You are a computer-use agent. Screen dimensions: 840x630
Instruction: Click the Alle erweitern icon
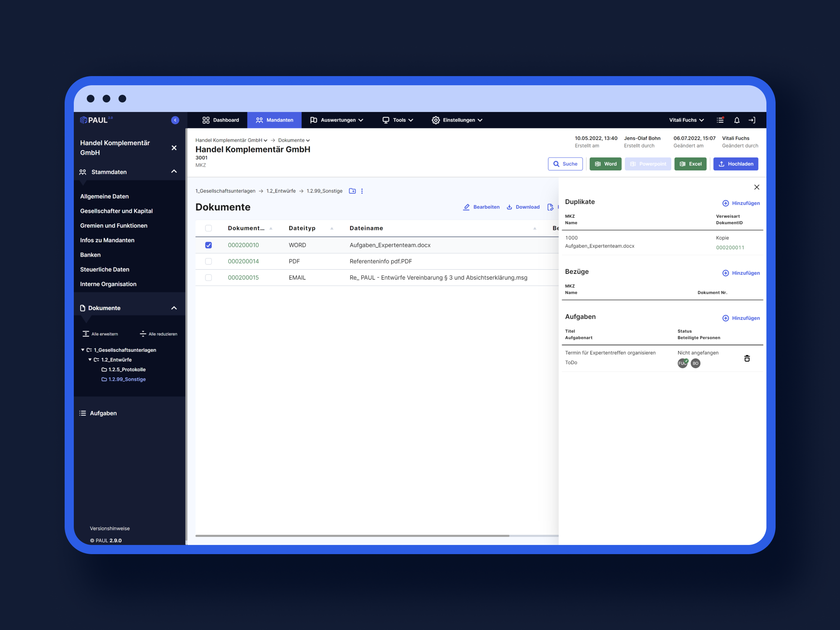tap(86, 334)
